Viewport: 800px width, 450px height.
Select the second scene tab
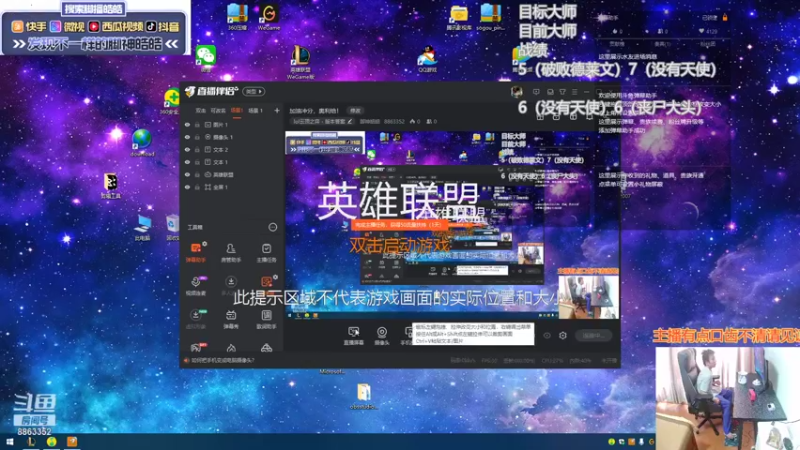(x=218, y=110)
